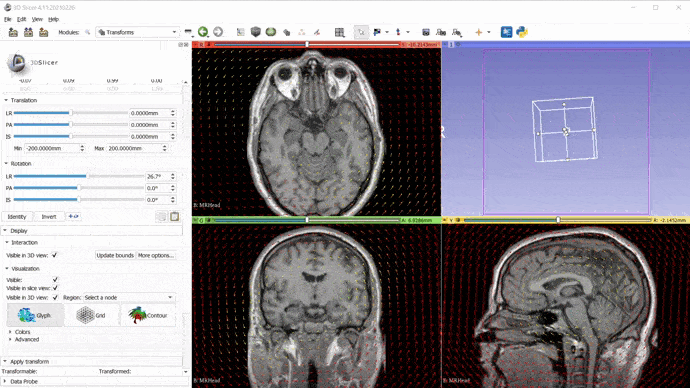Open the Region Select a node dropdown
690x388 pixels.
128,298
